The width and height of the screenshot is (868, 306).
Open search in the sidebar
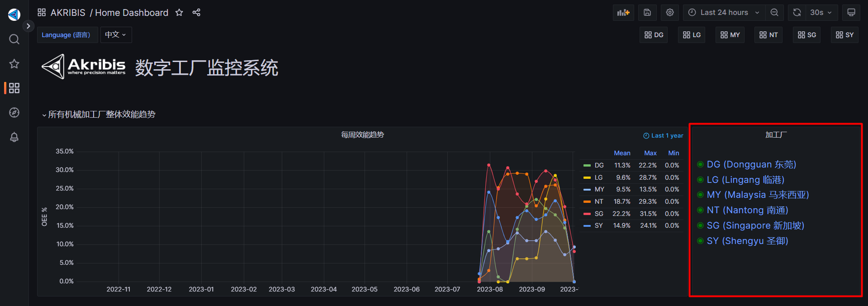tap(14, 39)
